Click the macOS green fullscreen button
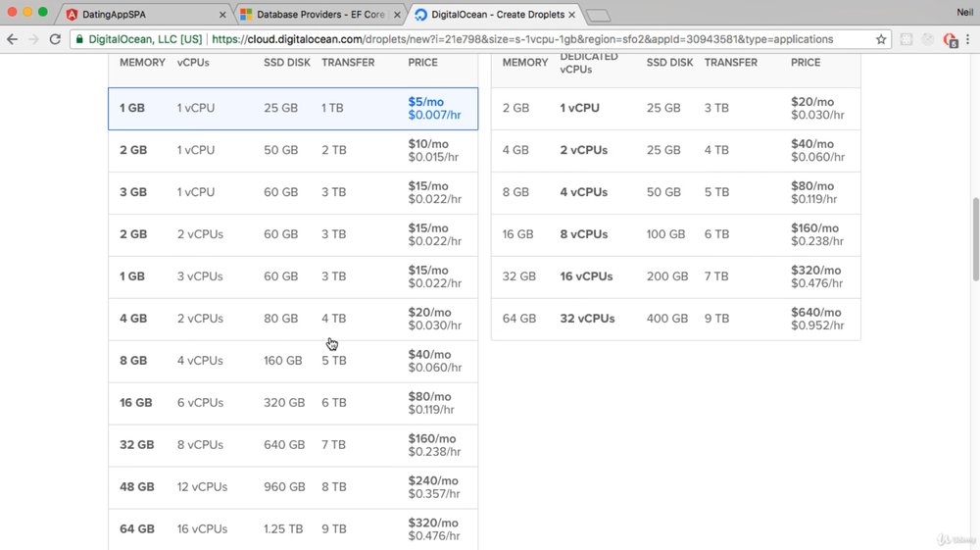Image resolution: width=980 pixels, height=550 pixels. (x=42, y=12)
